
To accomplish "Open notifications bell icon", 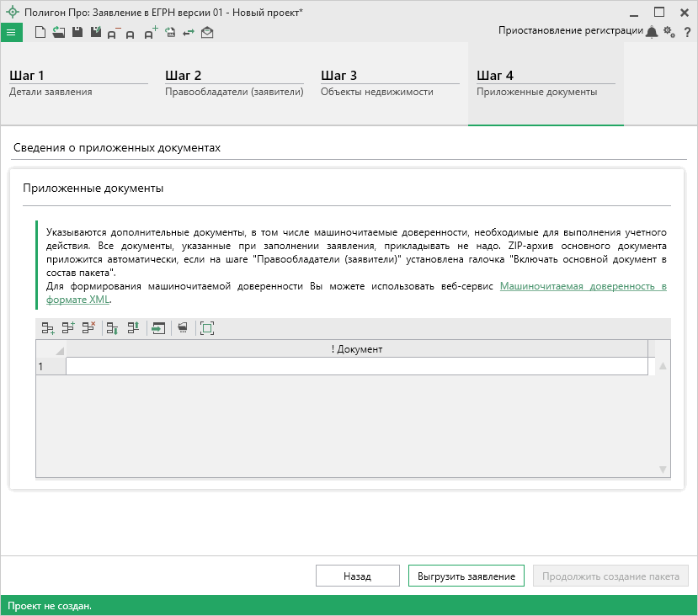I will (x=652, y=31).
